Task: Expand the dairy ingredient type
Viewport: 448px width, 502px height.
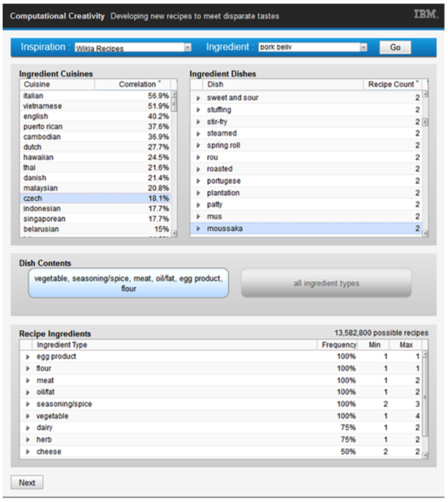Action: point(28,428)
